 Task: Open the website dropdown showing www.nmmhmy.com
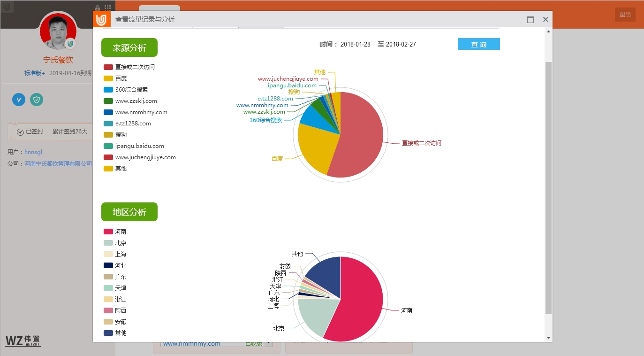(269, 343)
